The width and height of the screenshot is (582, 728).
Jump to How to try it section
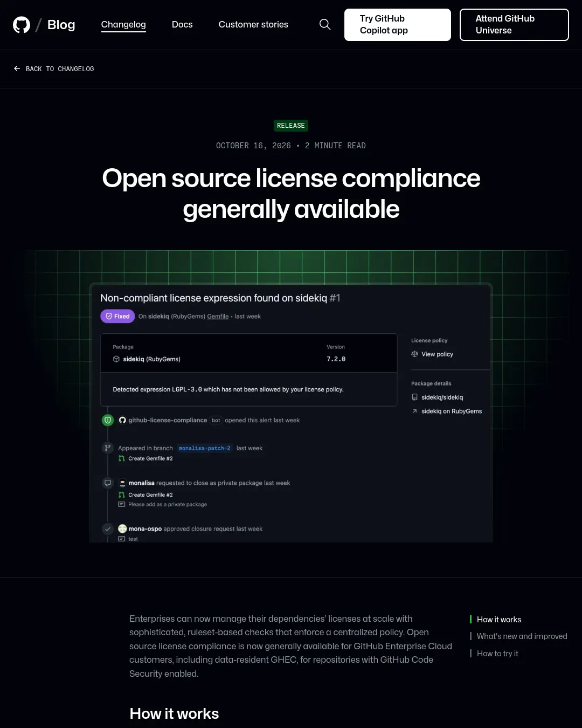pos(497,654)
